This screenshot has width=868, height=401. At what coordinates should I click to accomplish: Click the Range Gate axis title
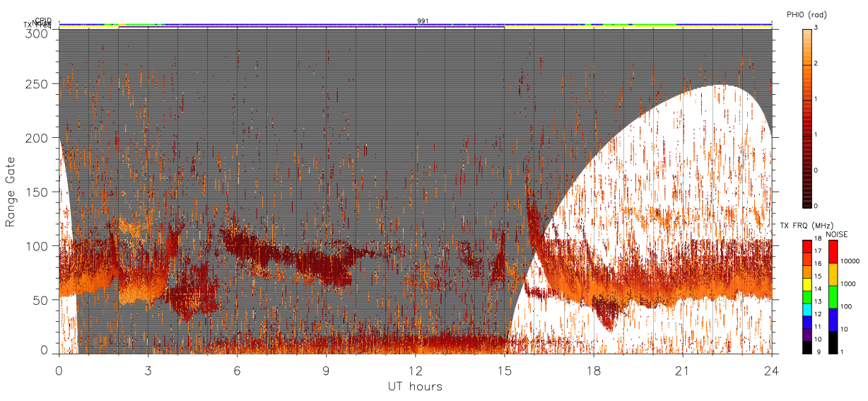click(10, 191)
